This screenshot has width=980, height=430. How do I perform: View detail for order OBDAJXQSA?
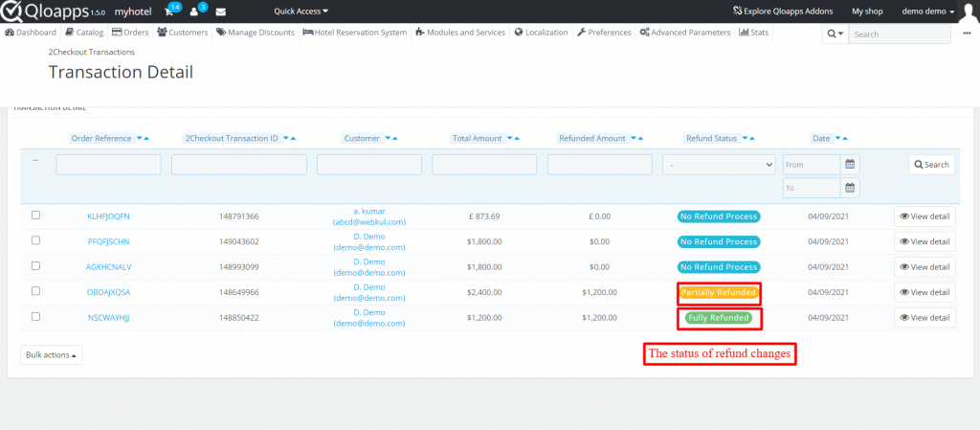coord(924,292)
